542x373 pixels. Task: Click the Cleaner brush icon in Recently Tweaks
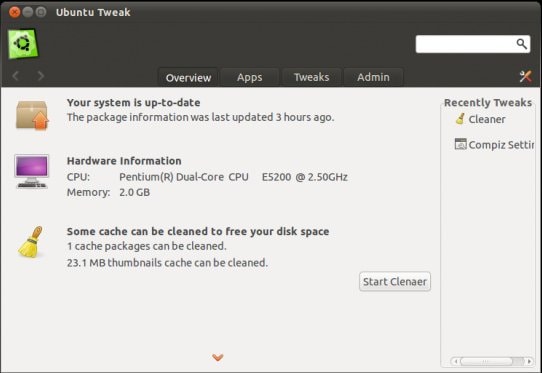(460, 119)
